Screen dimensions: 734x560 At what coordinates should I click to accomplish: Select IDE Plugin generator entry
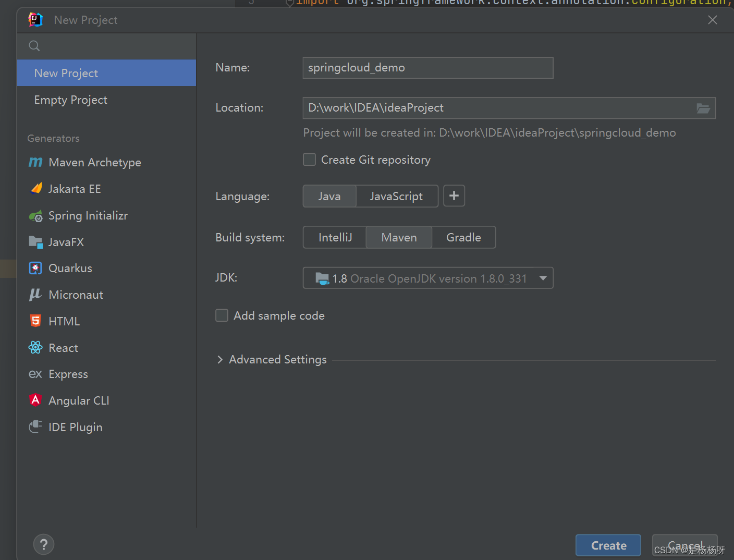(x=106, y=427)
